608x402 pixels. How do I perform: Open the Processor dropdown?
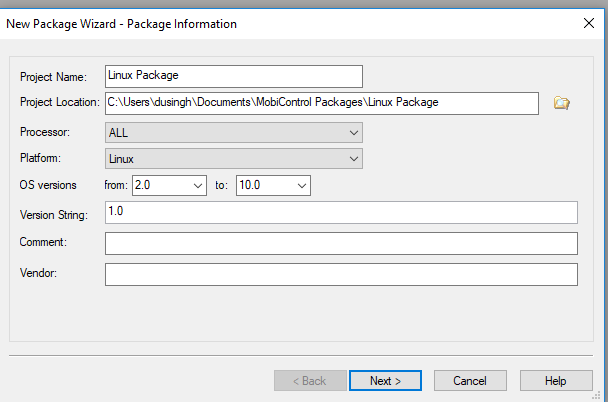pyautogui.click(x=233, y=132)
